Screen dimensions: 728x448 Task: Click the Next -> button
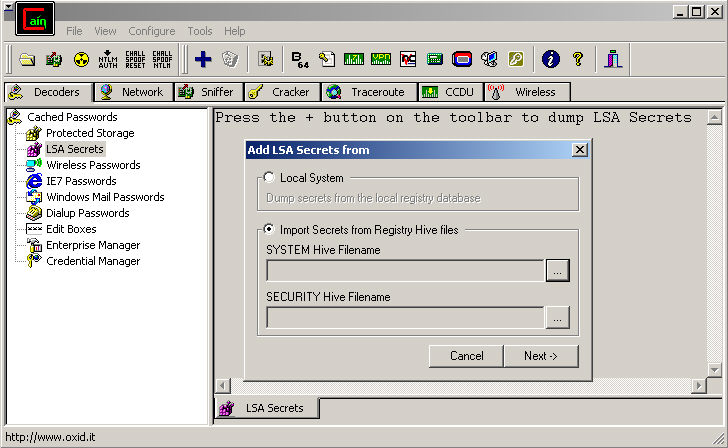[x=541, y=356]
